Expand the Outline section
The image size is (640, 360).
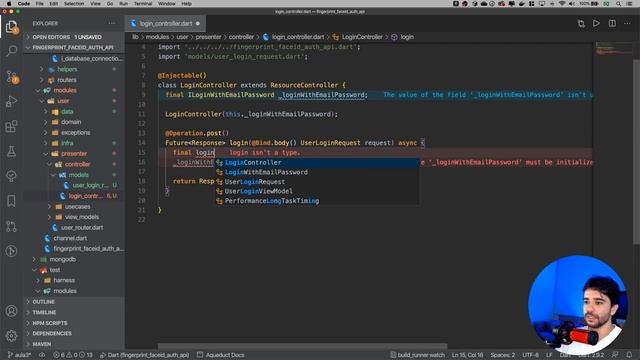coord(73,302)
